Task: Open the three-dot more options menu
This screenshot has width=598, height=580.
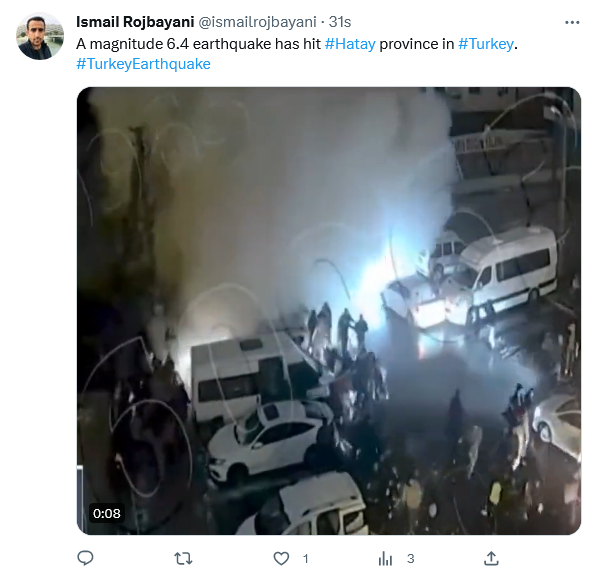Action: coord(572,22)
